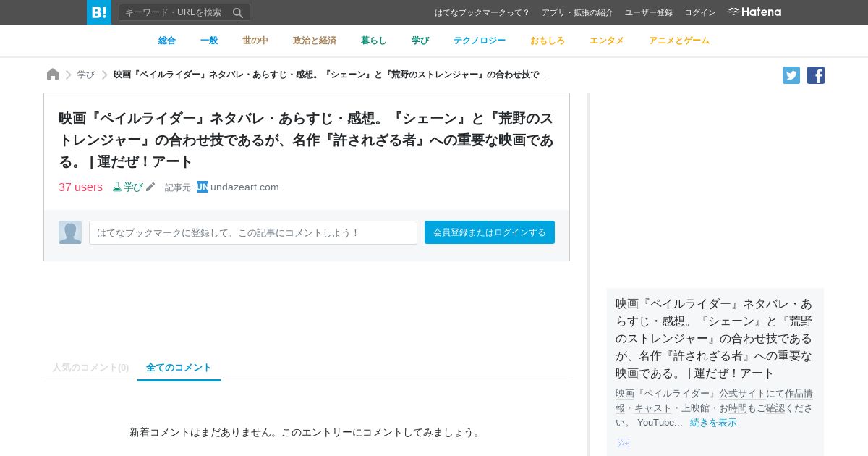Click the small image icon in sidebar card
The width and height of the screenshot is (868, 456).
point(624,443)
